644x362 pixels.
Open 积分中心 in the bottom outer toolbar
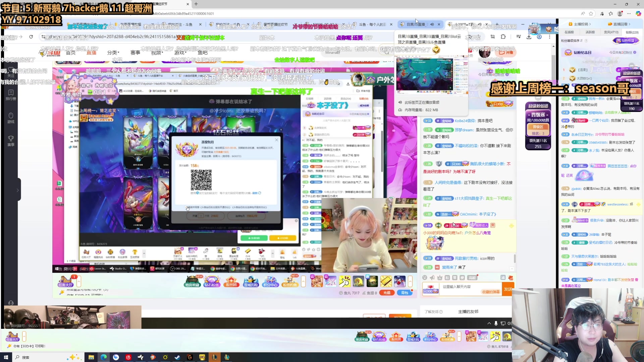[430, 336]
